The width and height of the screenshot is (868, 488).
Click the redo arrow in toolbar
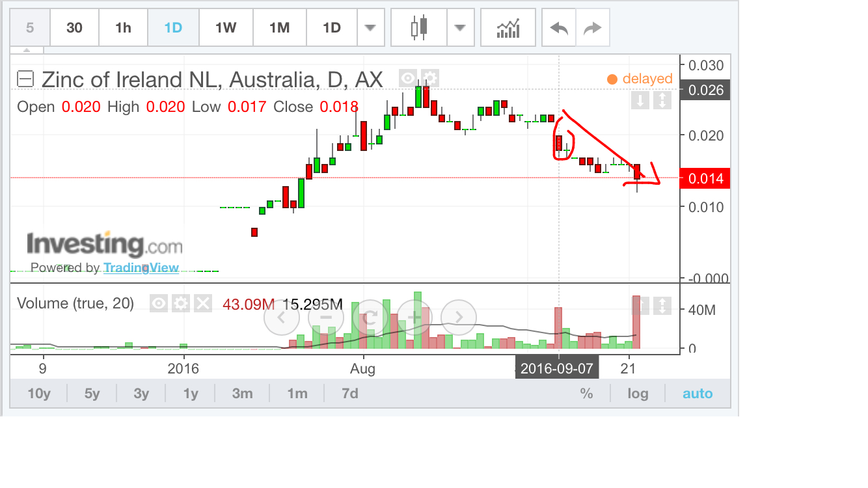(593, 28)
